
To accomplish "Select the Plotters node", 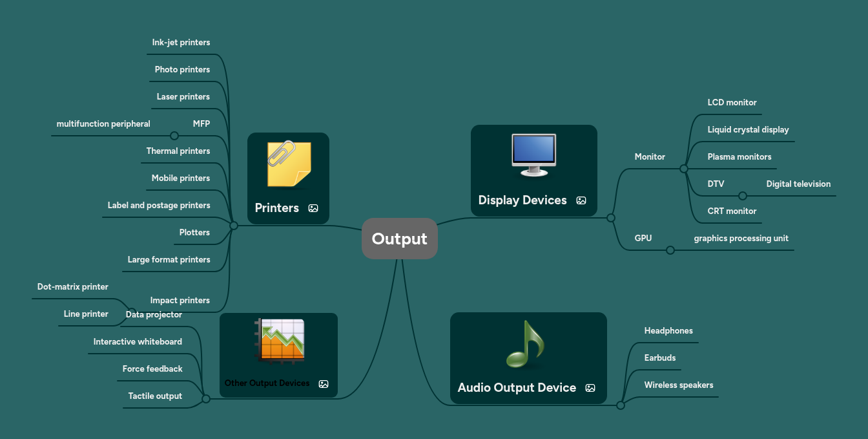I will 194,233.
